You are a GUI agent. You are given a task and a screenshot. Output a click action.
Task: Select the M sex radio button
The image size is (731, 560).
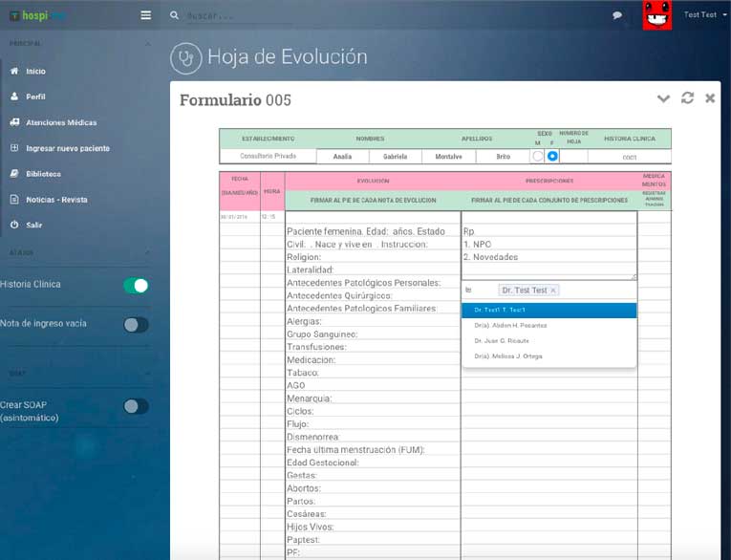tap(537, 156)
